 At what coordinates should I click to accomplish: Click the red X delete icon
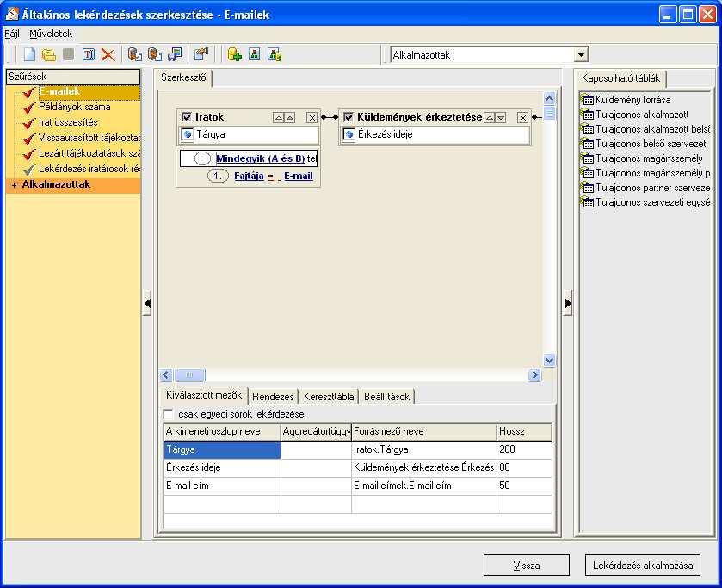[x=108, y=54]
